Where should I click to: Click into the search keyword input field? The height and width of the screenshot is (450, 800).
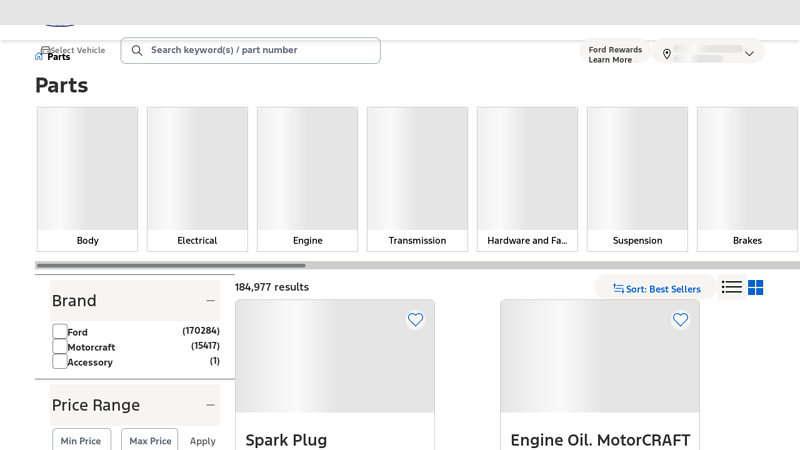click(x=251, y=51)
